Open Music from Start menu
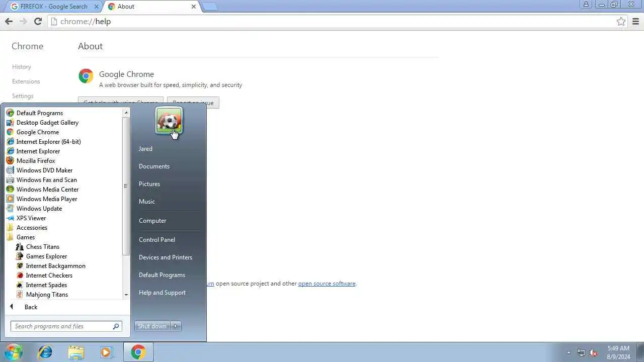 [x=147, y=202]
